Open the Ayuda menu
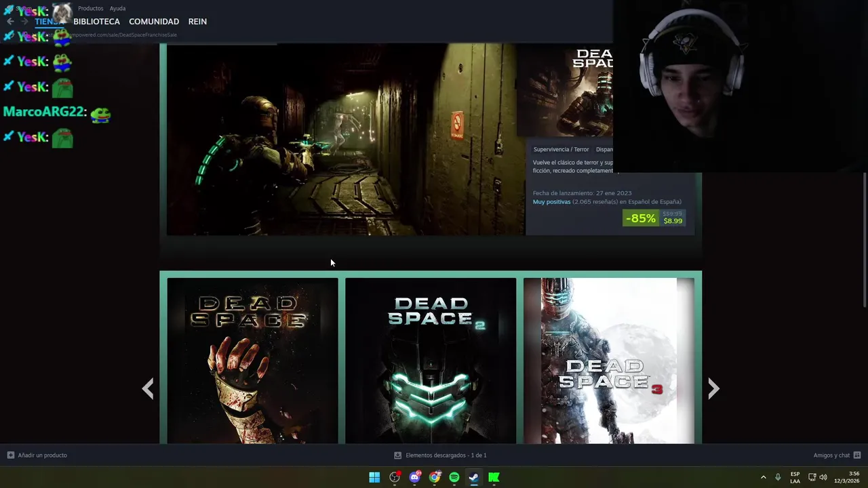This screenshot has width=868, height=488. pyautogui.click(x=117, y=8)
